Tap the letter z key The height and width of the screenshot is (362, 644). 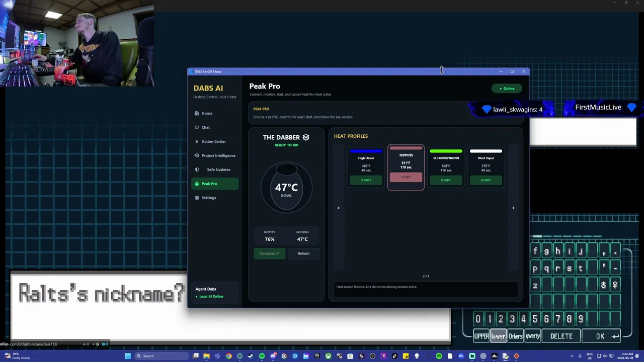535,285
